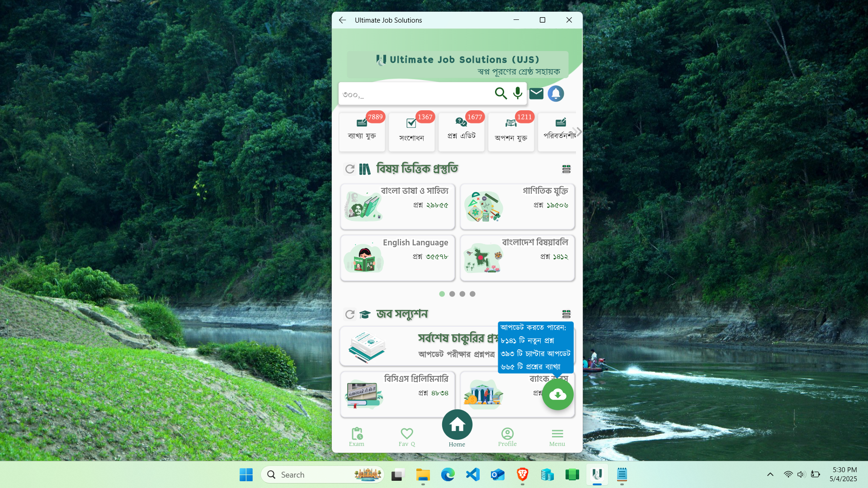This screenshot has height=488, width=868.
Task: Open the প্রশ্ন এডিট card with 1677 badge
Action: [461, 131]
